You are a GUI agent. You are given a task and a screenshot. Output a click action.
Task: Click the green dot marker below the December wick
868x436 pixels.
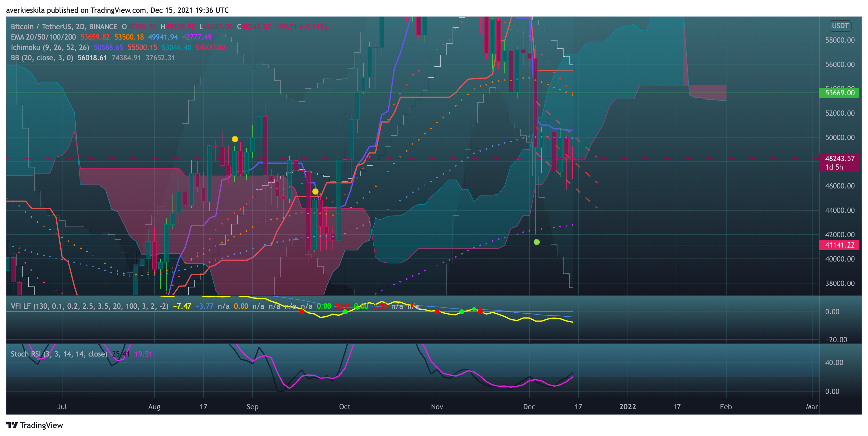click(x=536, y=242)
